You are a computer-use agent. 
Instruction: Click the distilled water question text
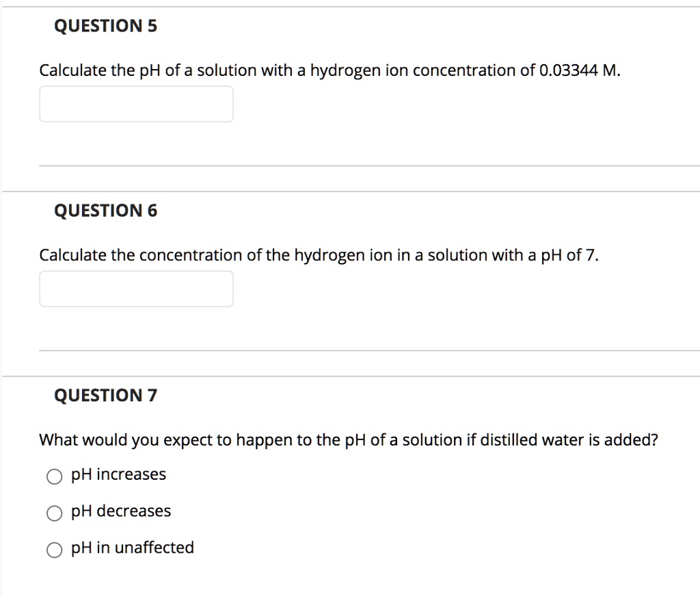tap(348, 439)
